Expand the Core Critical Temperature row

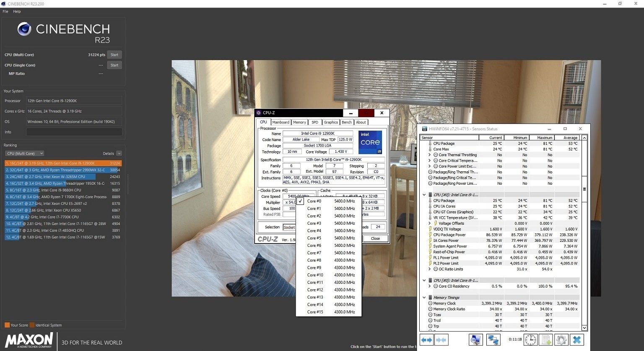tap(429, 160)
